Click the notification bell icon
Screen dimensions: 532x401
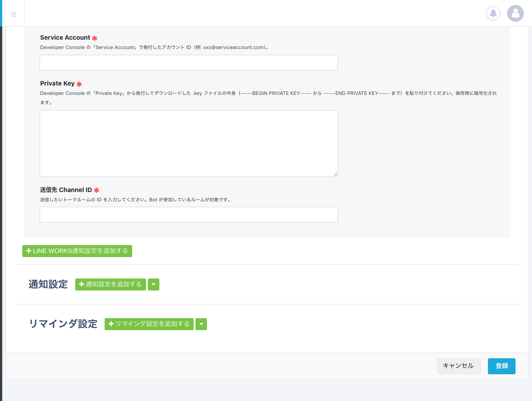493,13
